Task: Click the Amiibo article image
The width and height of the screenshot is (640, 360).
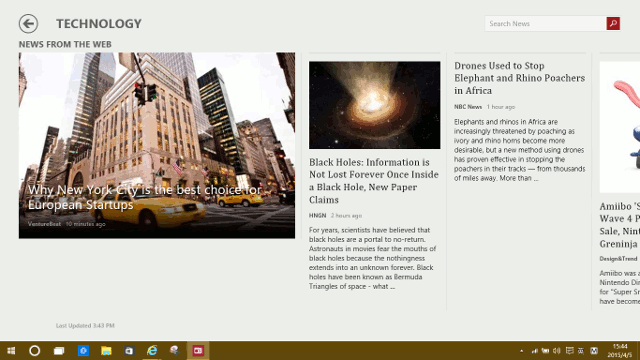Action: click(620, 127)
